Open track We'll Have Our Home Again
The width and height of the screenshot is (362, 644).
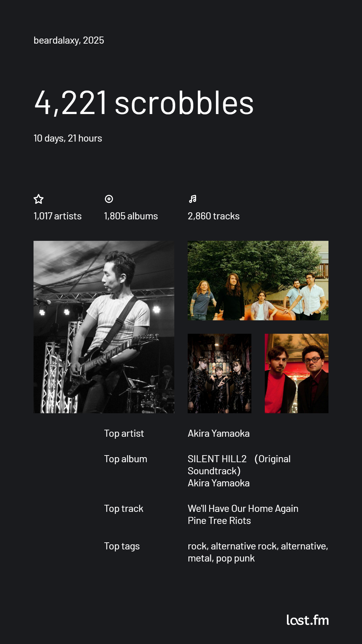[x=243, y=508]
